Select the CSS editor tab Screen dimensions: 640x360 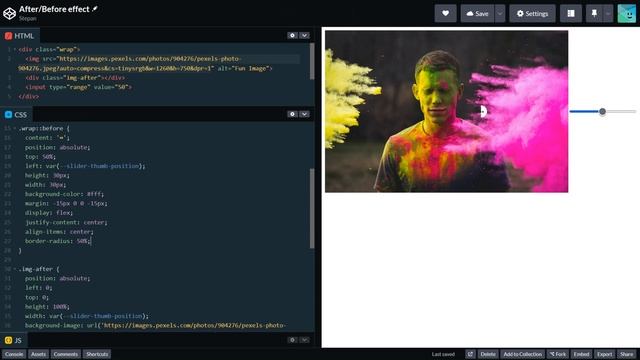pos(16,115)
